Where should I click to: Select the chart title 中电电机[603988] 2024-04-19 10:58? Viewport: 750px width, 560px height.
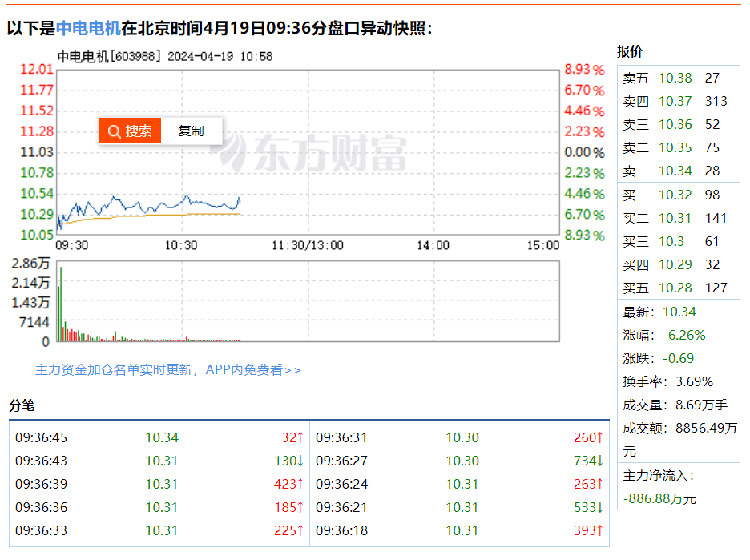click(165, 56)
